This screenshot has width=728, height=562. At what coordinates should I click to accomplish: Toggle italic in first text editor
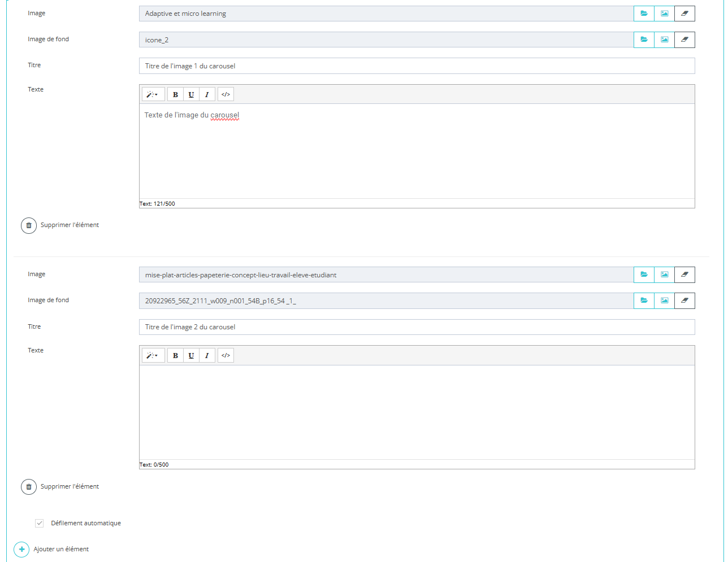point(207,94)
